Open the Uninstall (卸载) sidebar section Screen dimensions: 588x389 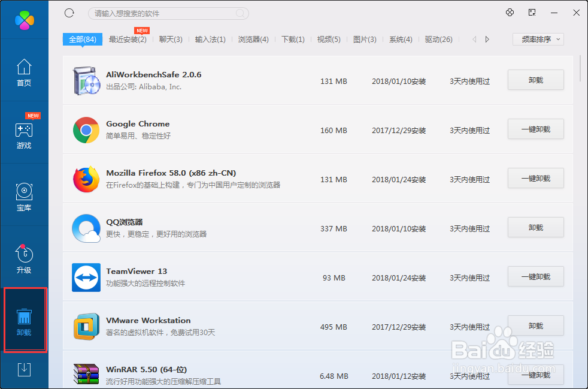pos(25,320)
